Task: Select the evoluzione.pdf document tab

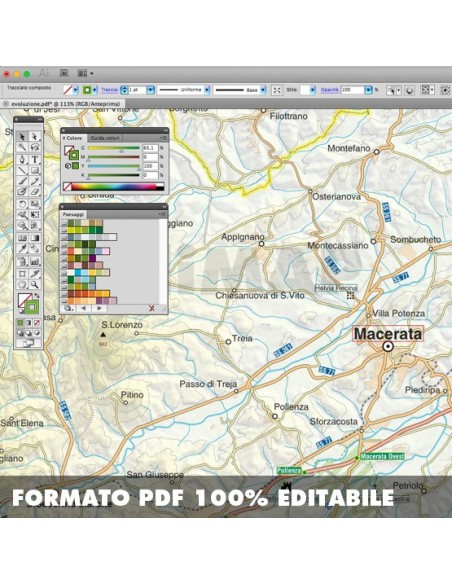Action: coord(63,104)
